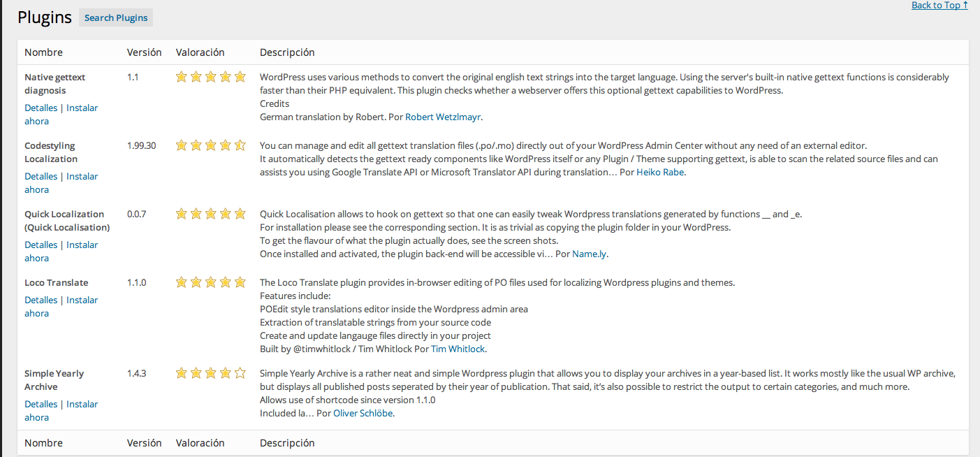Click the top Valoración column header
The image size is (980, 457).
(200, 52)
